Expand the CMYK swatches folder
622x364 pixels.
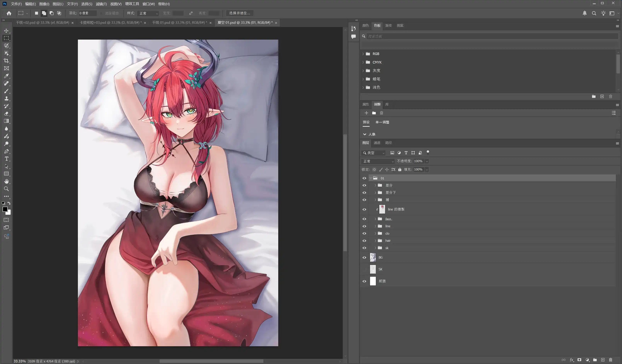point(363,62)
